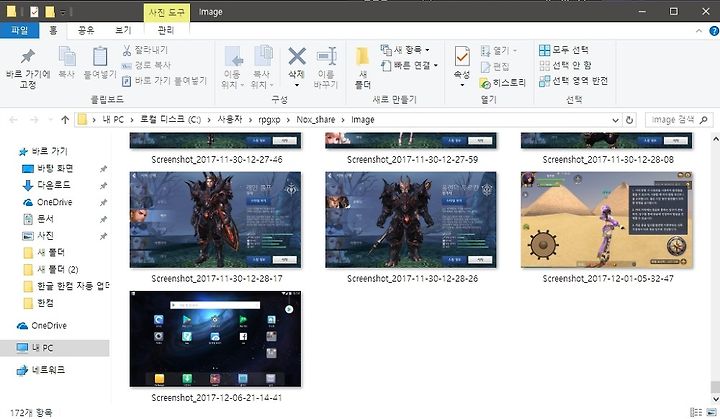Click Invert selection (선택 영역 반전)
This screenshot has width=720, height=419.
tap(574, 81)
